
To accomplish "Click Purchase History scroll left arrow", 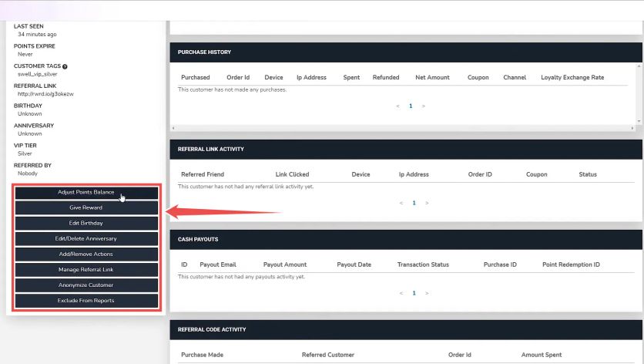I will pos(173,128).
